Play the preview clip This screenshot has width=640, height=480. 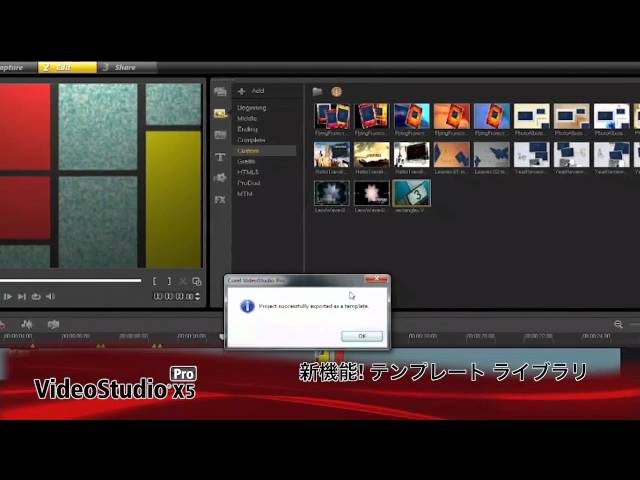click(x=8, y=297)
